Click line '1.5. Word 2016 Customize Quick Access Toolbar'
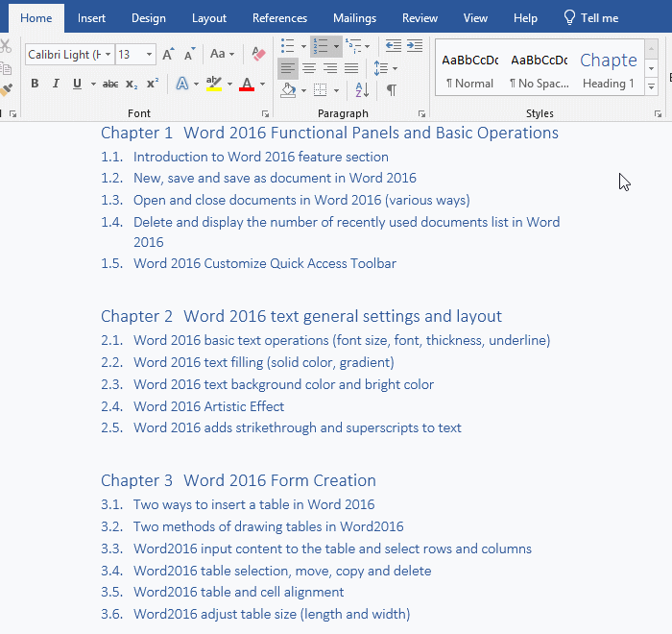Viewport: 672px width, 634px height. coord(249,263)
